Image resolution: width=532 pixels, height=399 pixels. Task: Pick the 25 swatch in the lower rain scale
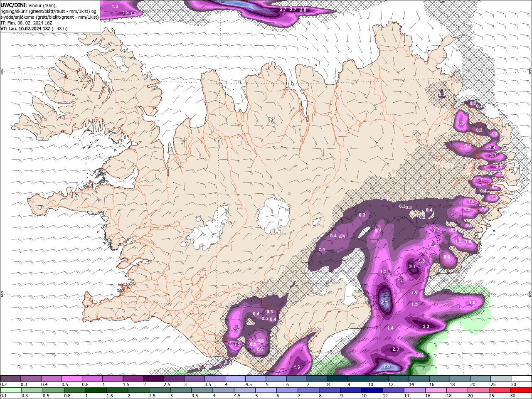point(500,390)
